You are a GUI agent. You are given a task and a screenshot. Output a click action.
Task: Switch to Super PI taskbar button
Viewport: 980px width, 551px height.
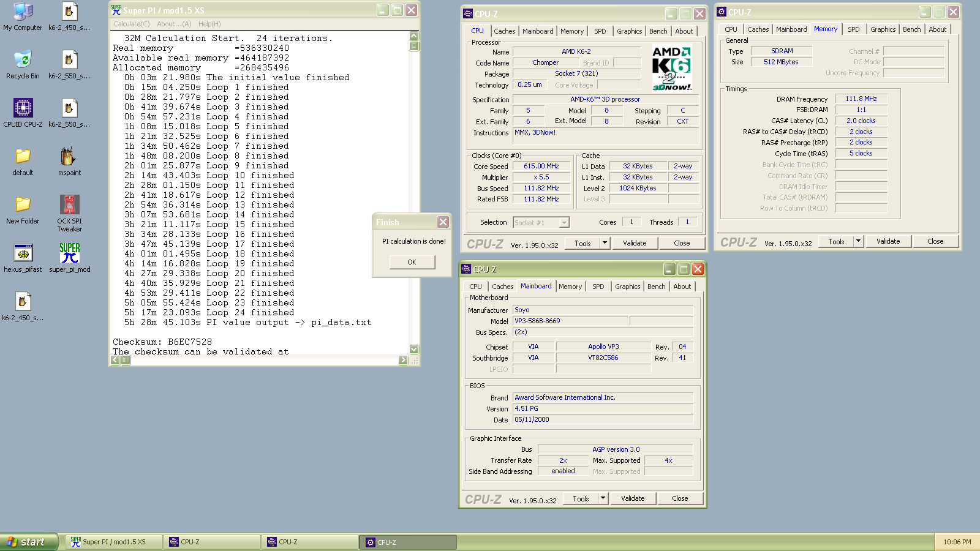pyautogui.click(x=114, y=542)
